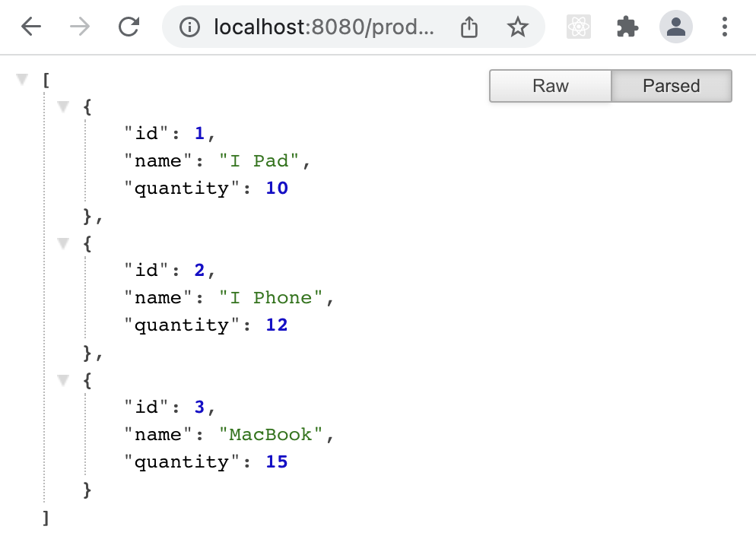Open the Extensions puzzle menu

(627, 27)
